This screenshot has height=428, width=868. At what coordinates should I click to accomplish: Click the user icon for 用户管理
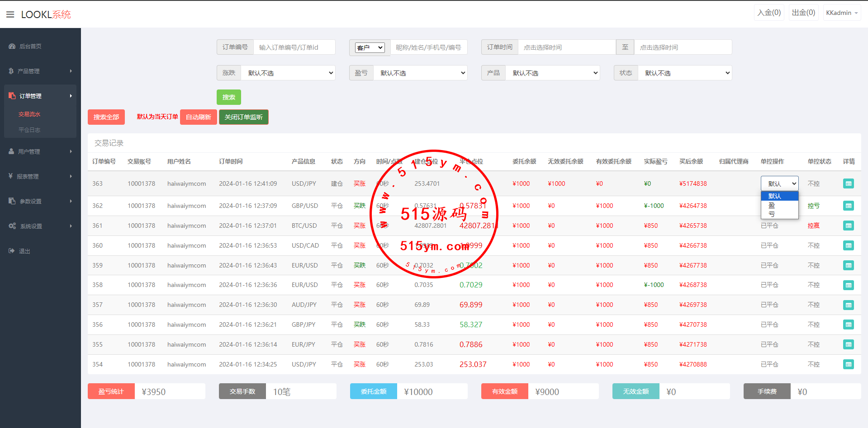[x=11, y=151]
